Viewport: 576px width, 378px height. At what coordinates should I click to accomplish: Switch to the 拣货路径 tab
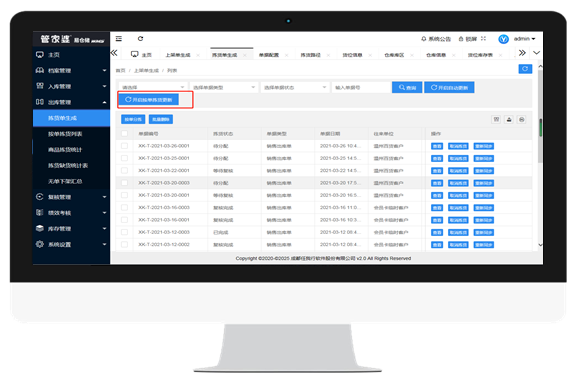pos(310,55)
